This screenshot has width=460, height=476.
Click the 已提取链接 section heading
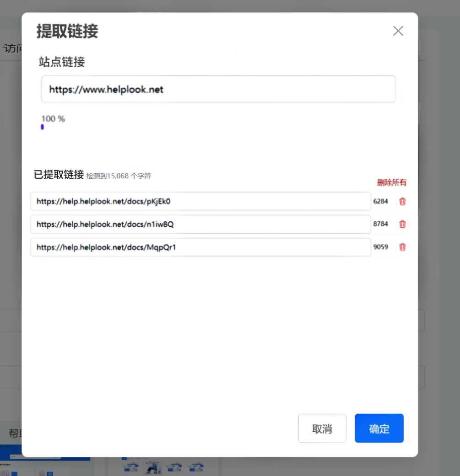pyautogui.click(x=59, y=175)
